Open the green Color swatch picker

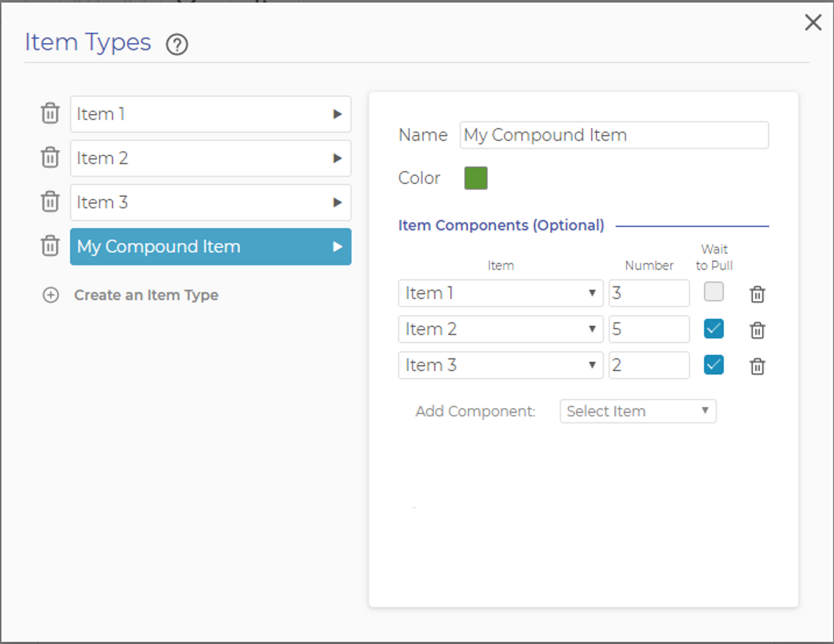tap(475, 178)
